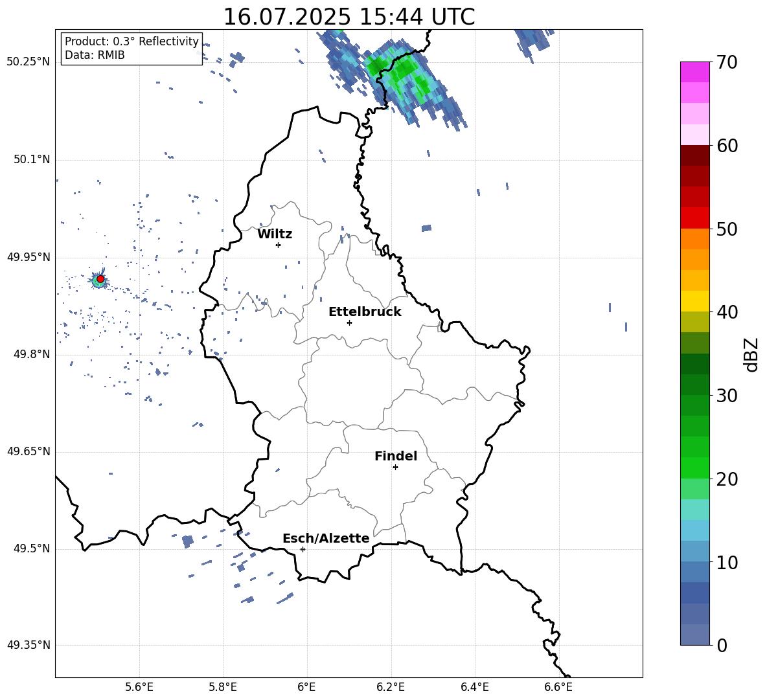Image resolution: width=767 pixels, height=700 pixels.
Task: Click the cross marker below Findel
Action: click(395, 468)
